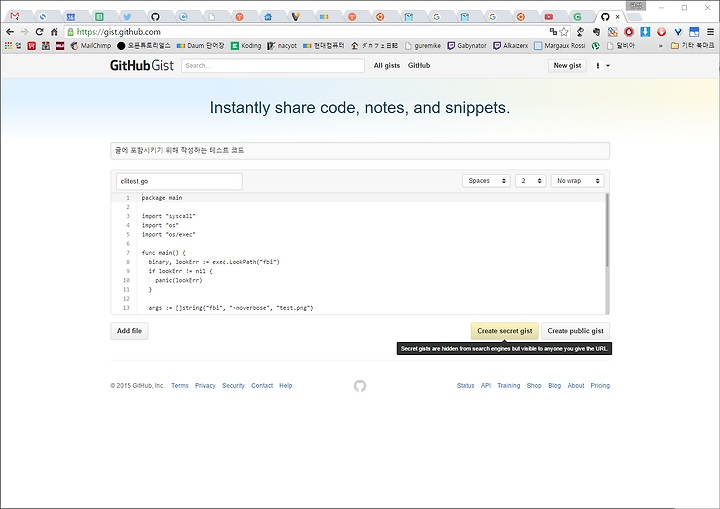720x509 pixels.
Task: Open the Pricing footer link
Action: (600, 385)
